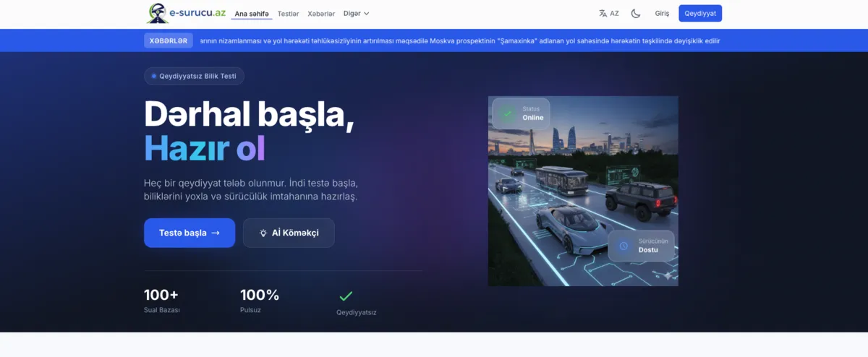Click the futuristic highway hero image

pos(583,191)
